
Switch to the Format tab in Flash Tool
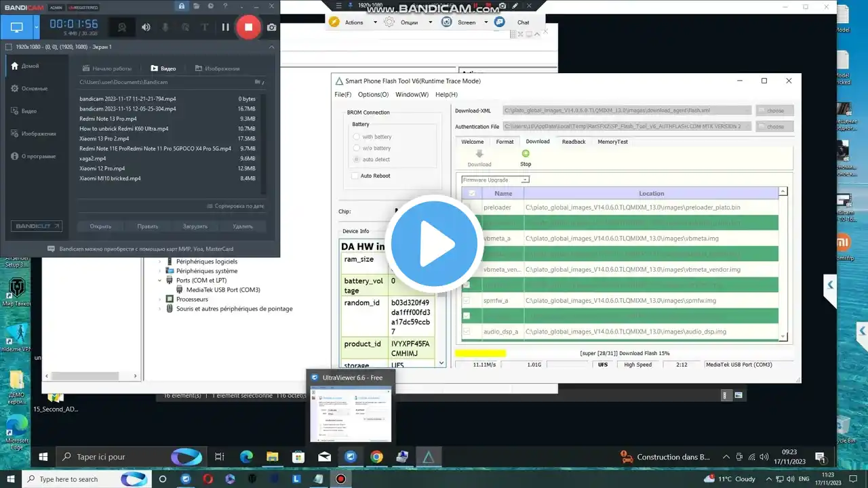click(505, 142)
